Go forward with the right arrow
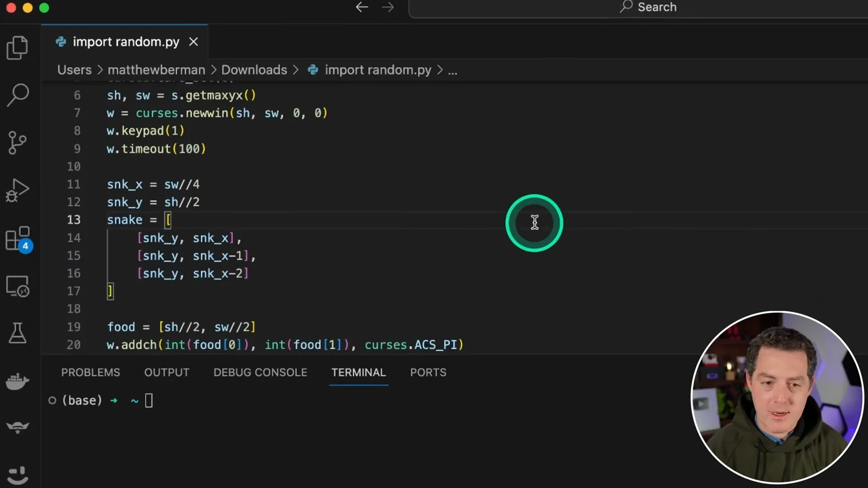Viewport: 868px width, 488px height. 388,7
